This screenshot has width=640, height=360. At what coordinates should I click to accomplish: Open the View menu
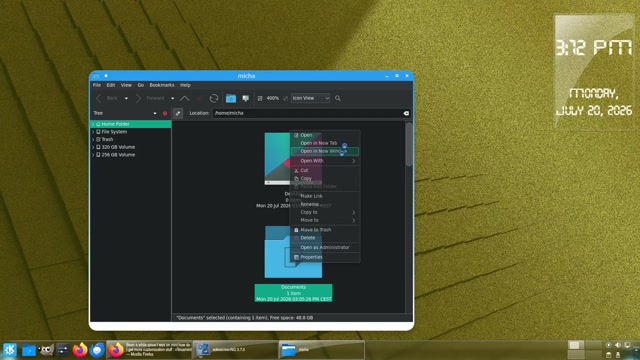tap(126, 85)
